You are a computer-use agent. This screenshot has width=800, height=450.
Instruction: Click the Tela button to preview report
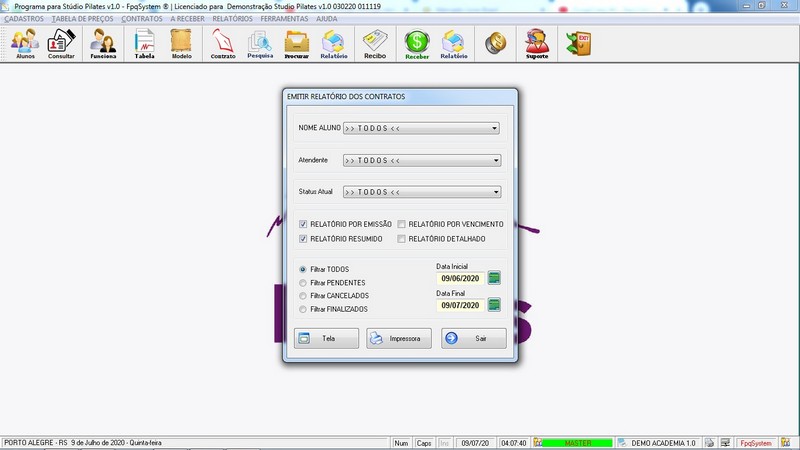pos(327,338)
